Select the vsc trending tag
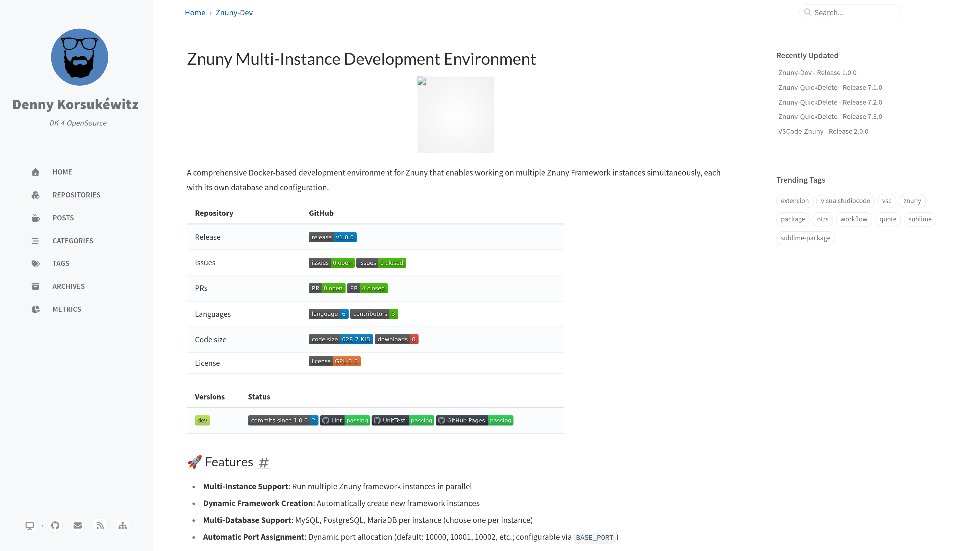 click(x=887, y=201)
